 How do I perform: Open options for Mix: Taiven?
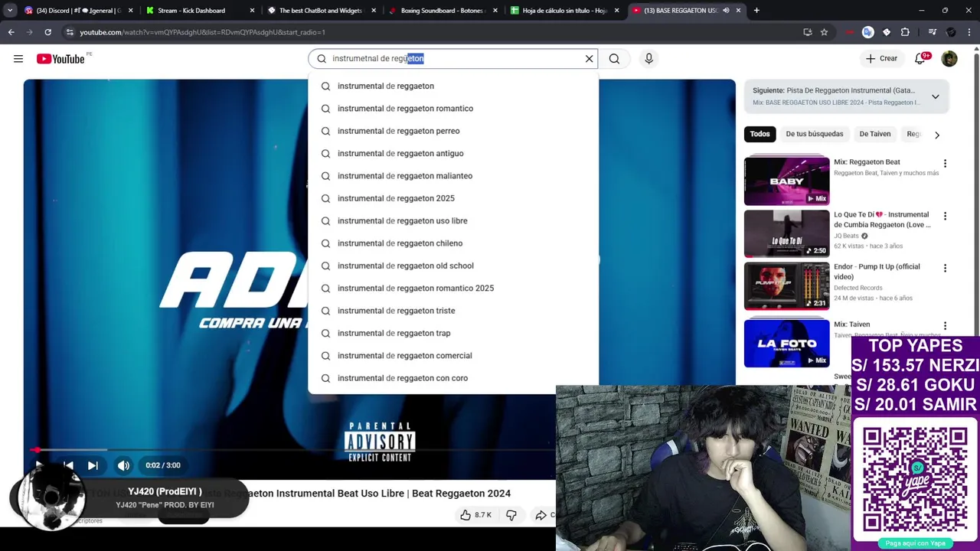pyautogui.click(x=945, y=325)
